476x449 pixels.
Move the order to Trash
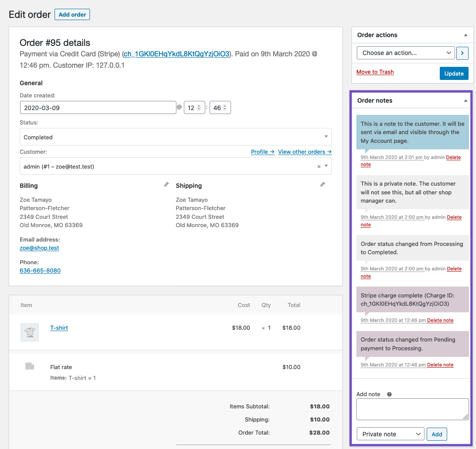(375, 72)
